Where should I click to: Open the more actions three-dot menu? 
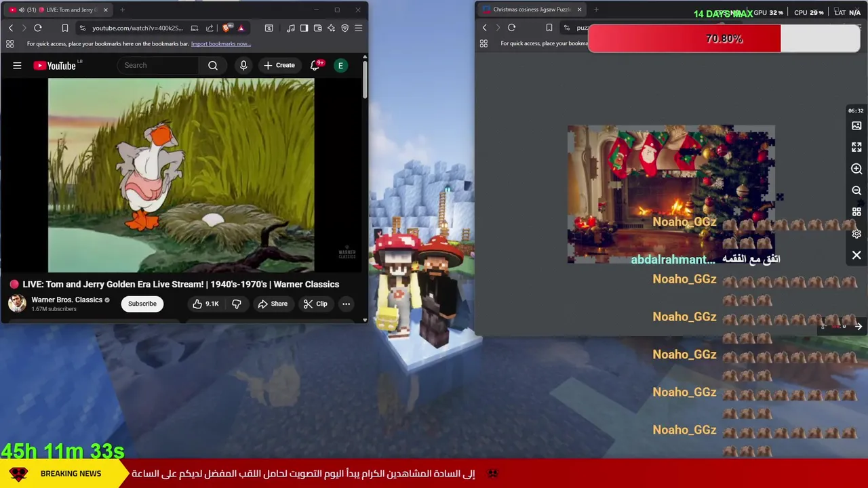[x=346, y=304]
